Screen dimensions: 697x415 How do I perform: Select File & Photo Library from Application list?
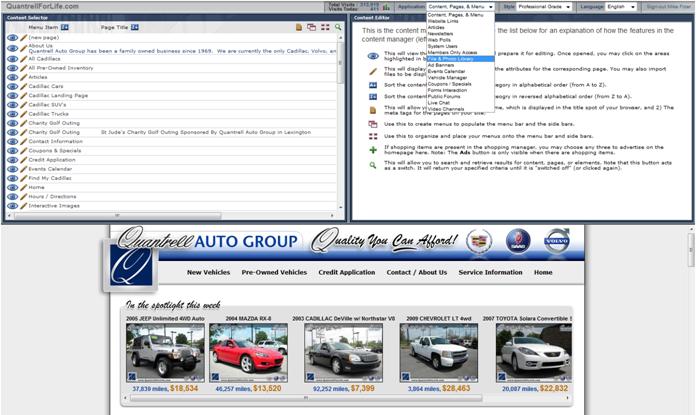click(460, 59)
